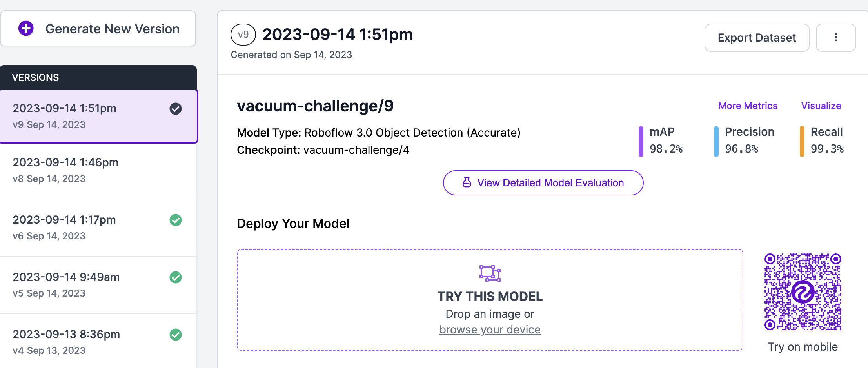The width and height of the screenshot is (868, 368).
Task: Click the green checkmark on v5 version
Action: (175, 277)
